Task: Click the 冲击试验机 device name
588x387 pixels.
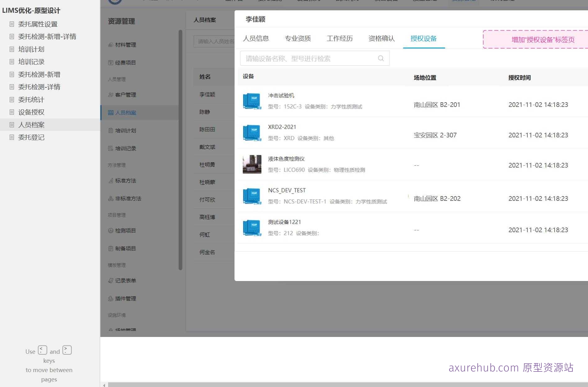Action: tap(281, 95)
